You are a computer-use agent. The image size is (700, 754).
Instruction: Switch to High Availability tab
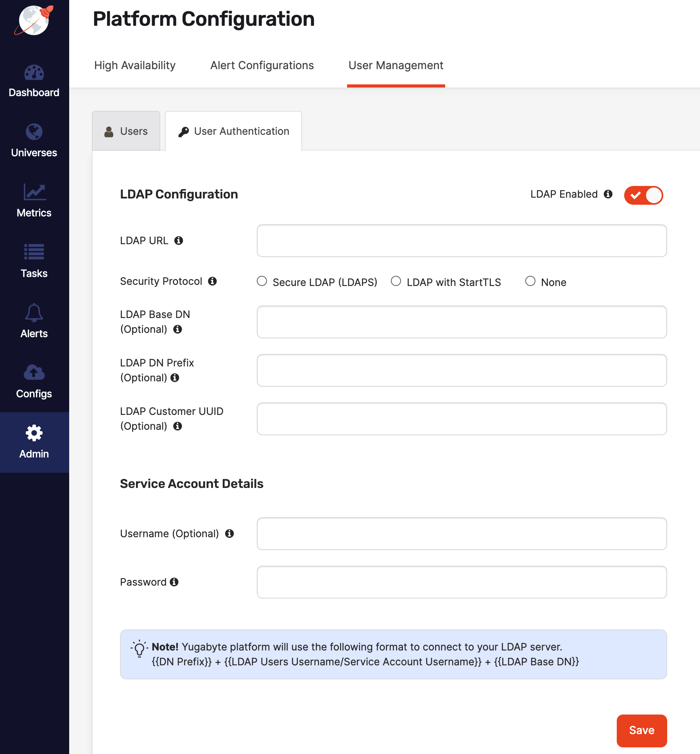click(x=135, y=65)
